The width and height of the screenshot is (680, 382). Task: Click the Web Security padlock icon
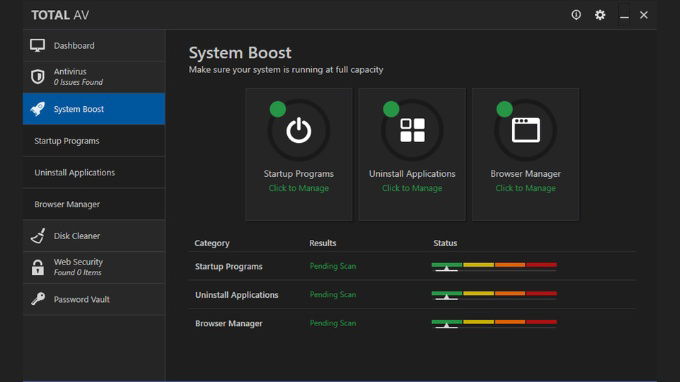38,267
